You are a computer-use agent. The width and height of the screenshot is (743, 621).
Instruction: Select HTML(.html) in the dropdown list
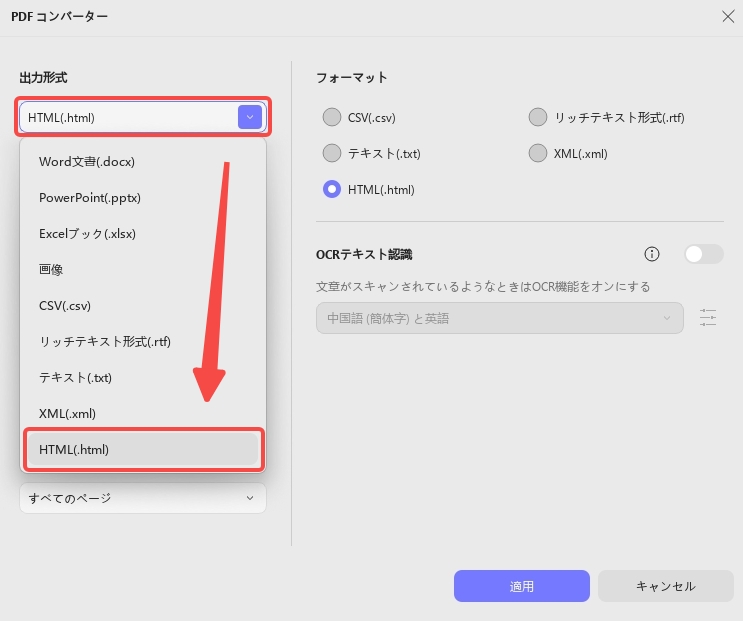[x=143, y=450]
